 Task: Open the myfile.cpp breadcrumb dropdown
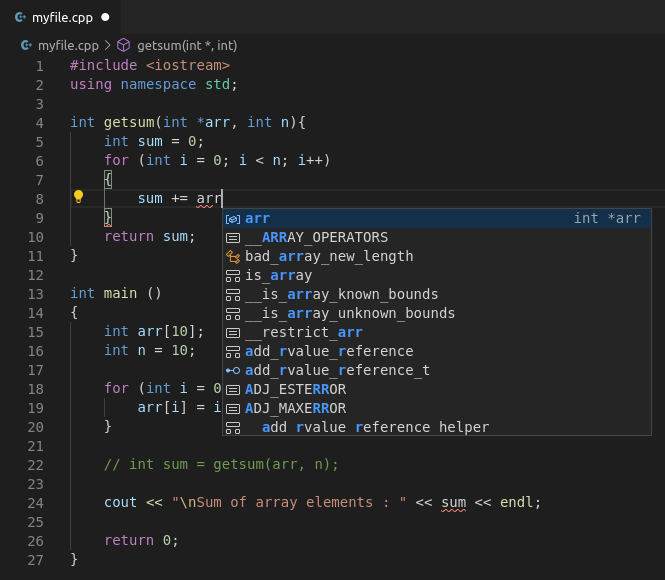(x=67, y=45)
